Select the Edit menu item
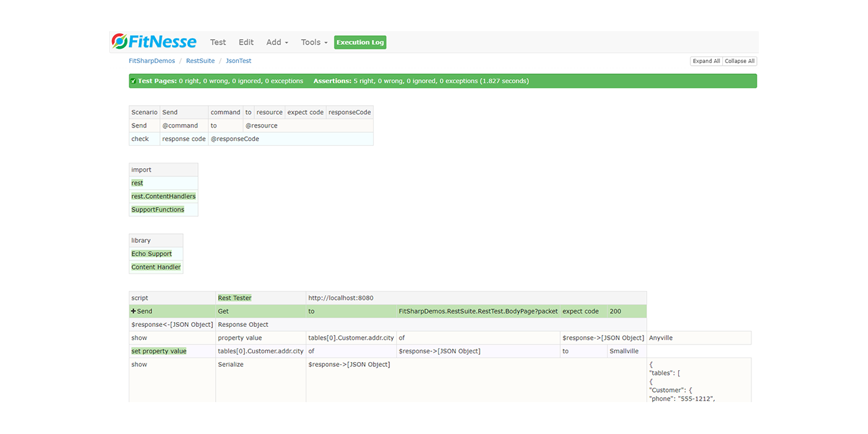 (x=245, y=42)
